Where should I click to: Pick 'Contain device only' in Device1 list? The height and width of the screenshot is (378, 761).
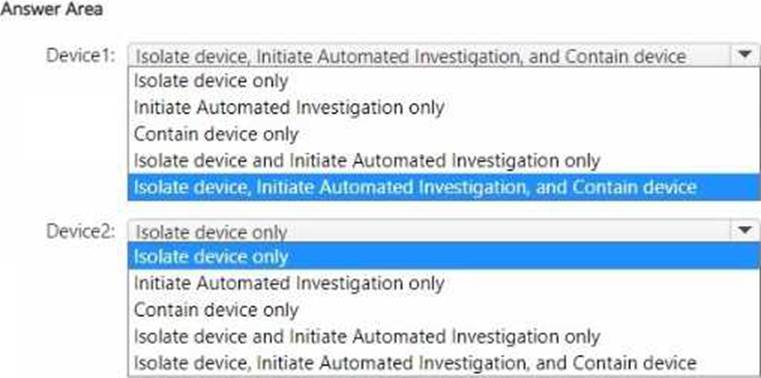(444, 134)
